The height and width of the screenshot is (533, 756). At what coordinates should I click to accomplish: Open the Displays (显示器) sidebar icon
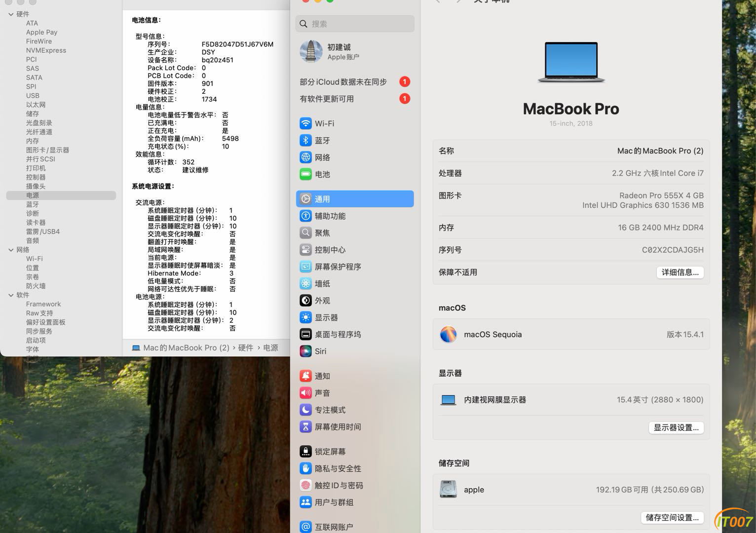pyautogui.click(x=305, y=317)
